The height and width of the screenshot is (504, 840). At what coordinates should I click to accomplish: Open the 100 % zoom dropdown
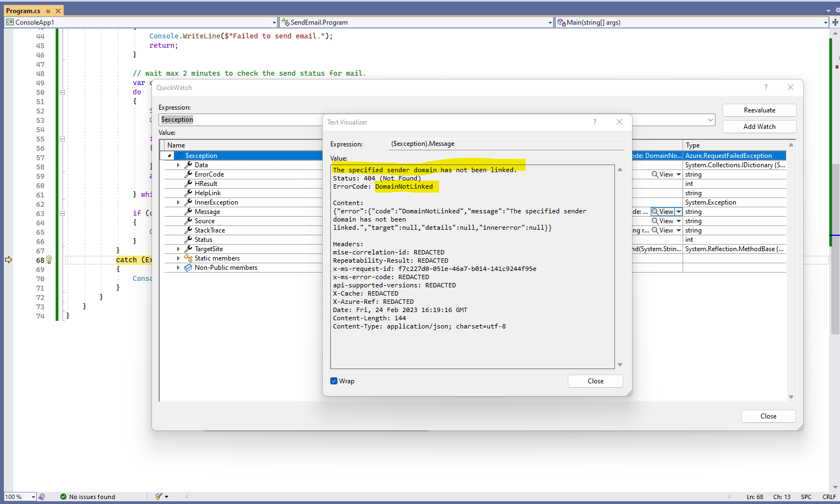(33, 497)
